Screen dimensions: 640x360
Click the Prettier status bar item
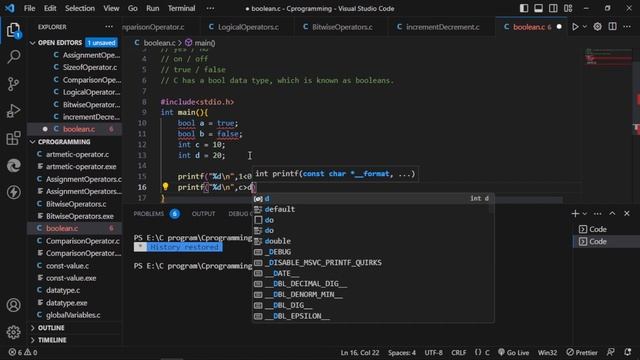[582, 352]
